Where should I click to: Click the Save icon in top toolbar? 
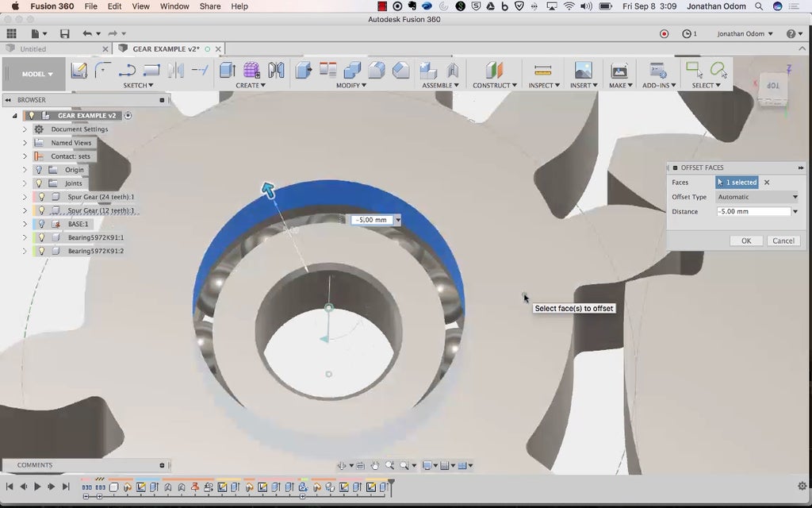pyautogui.click(x=64, y=34)
